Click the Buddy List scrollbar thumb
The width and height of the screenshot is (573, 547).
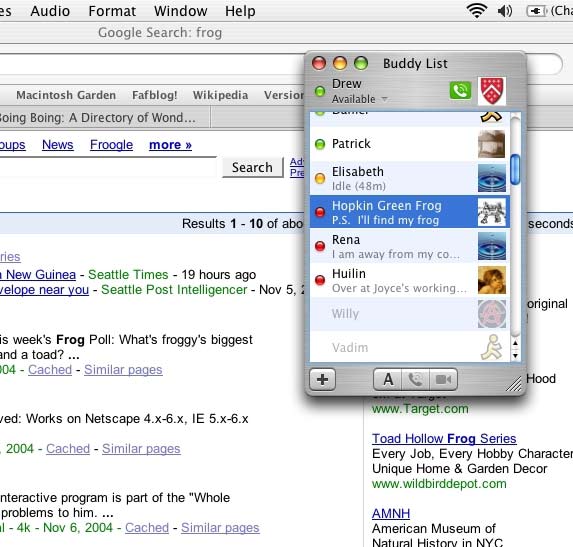(515, 170)
